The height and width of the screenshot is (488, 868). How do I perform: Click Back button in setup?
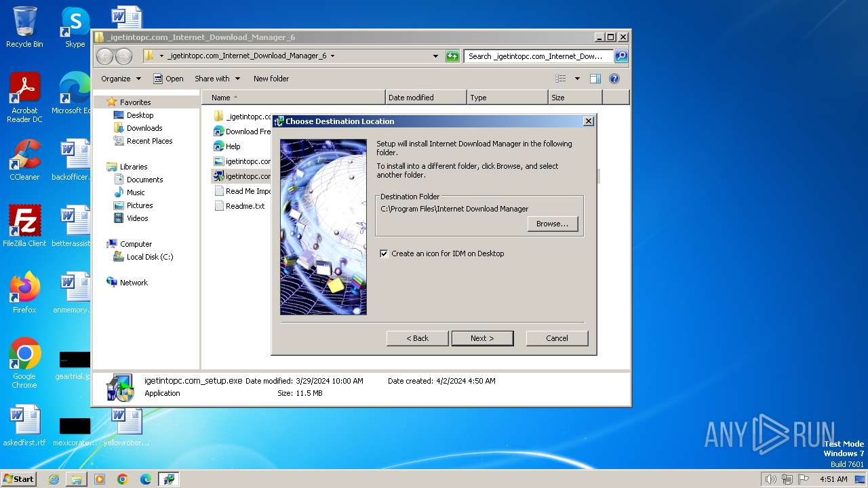[417, 338]
